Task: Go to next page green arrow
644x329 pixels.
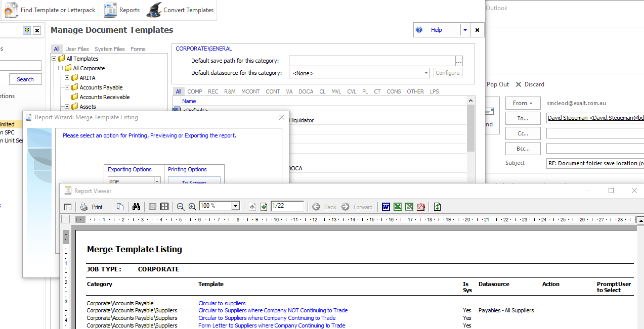Action: click(x=264, y=207)
